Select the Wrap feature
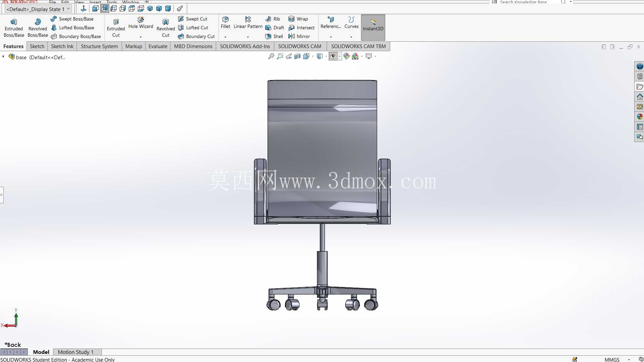This screenshot has width=644, height=362. click(x=298, y=19)
